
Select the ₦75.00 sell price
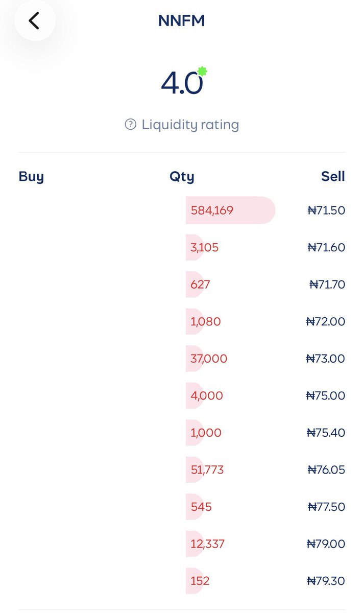click(x=326, y=396)
